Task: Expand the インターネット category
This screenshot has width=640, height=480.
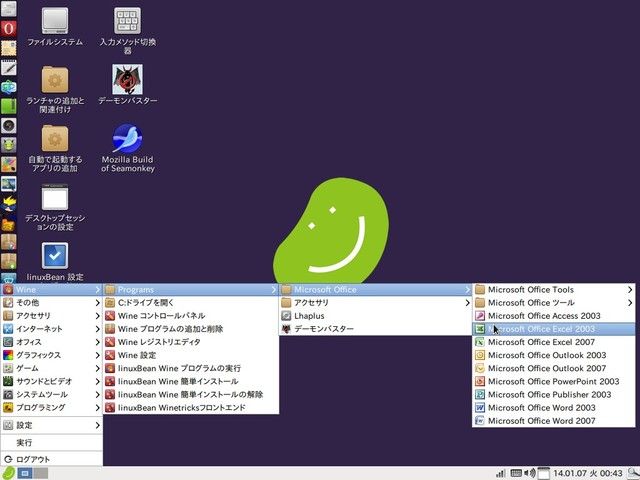Action: tap(51, 329)
